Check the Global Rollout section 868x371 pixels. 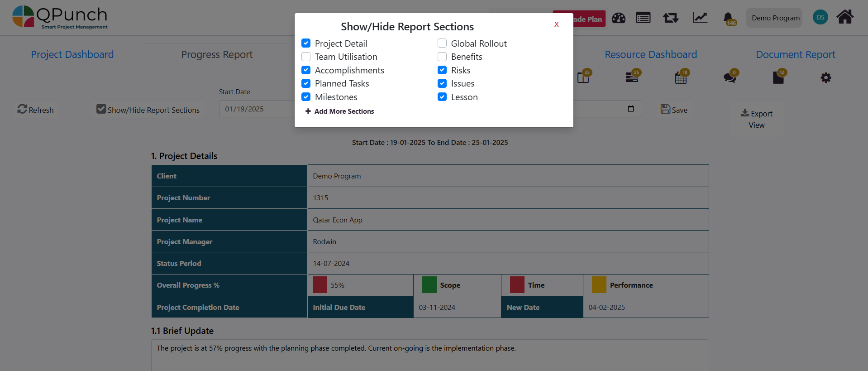coord(442,43)
